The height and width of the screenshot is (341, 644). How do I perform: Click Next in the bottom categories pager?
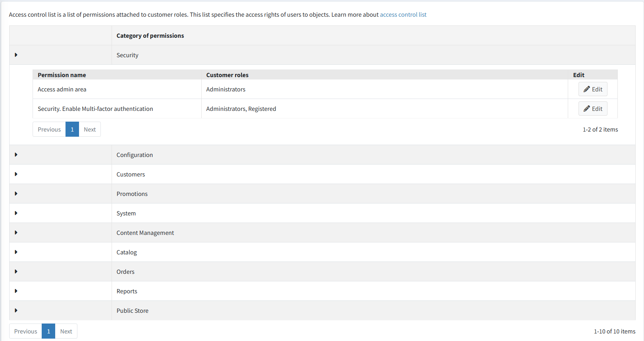pos(66,331)
